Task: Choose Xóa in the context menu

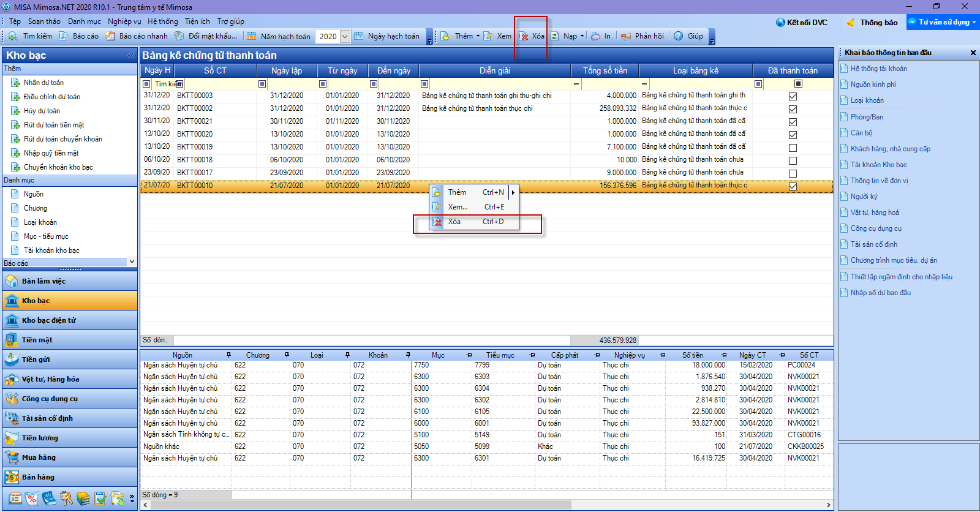Action: [x=475, y=222]
